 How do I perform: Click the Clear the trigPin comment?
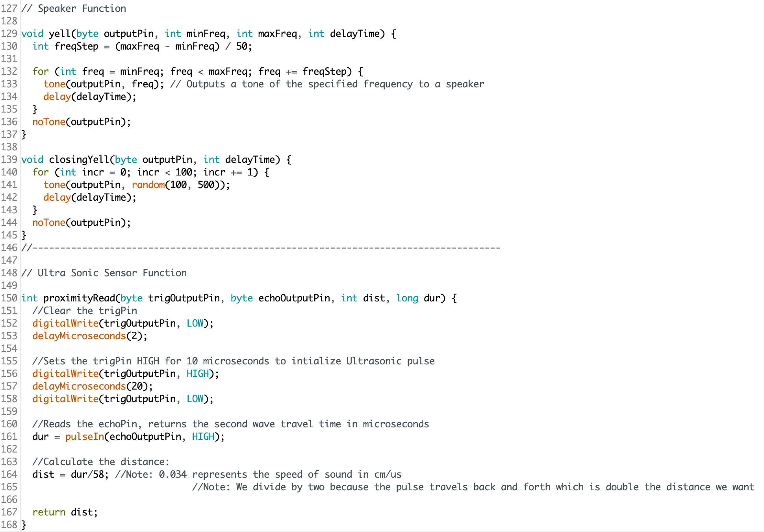(85, 311)
